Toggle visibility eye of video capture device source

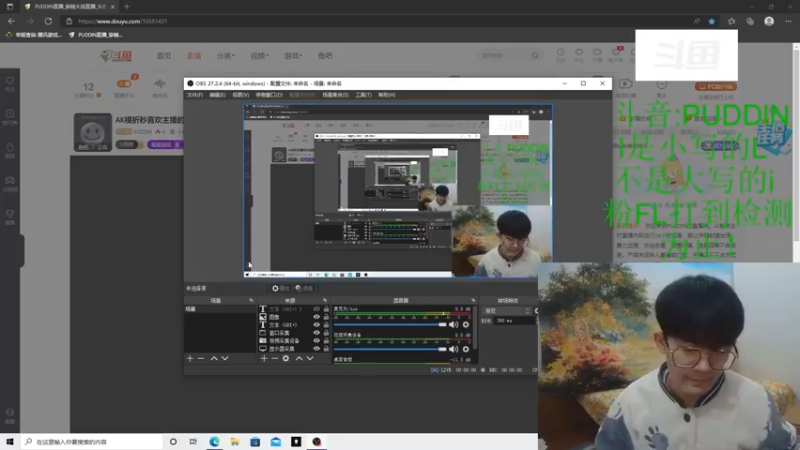point(316,341)
